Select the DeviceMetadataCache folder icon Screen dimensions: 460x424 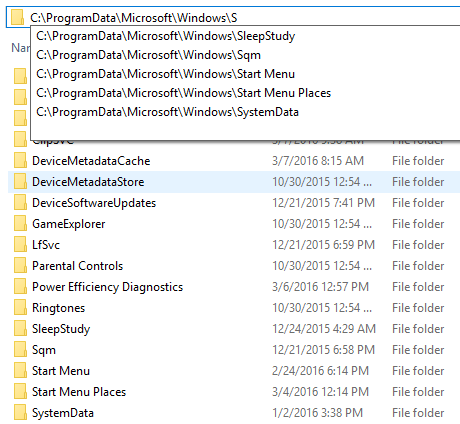pyautogui.click(x=20, y=161)
